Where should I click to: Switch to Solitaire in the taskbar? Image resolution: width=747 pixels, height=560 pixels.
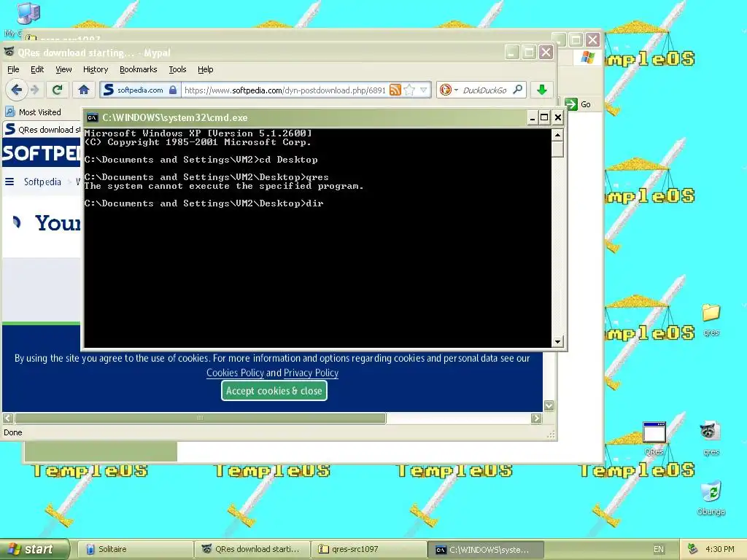134,549
